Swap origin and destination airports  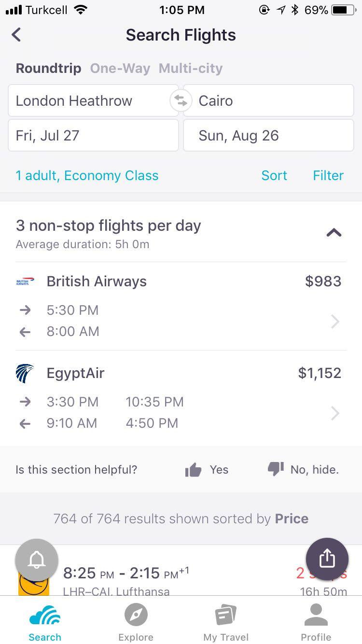pos(181,101)
